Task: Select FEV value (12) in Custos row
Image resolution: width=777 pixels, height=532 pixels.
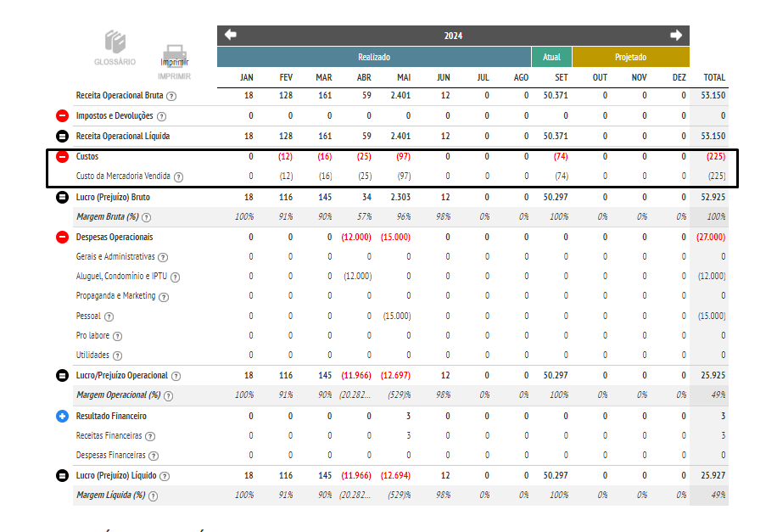Action: coord(285,156)
